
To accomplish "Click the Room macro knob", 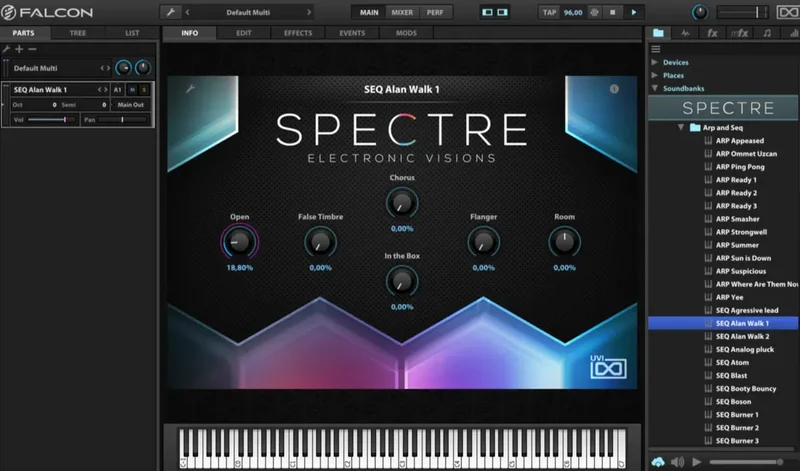I will [564, 242].
